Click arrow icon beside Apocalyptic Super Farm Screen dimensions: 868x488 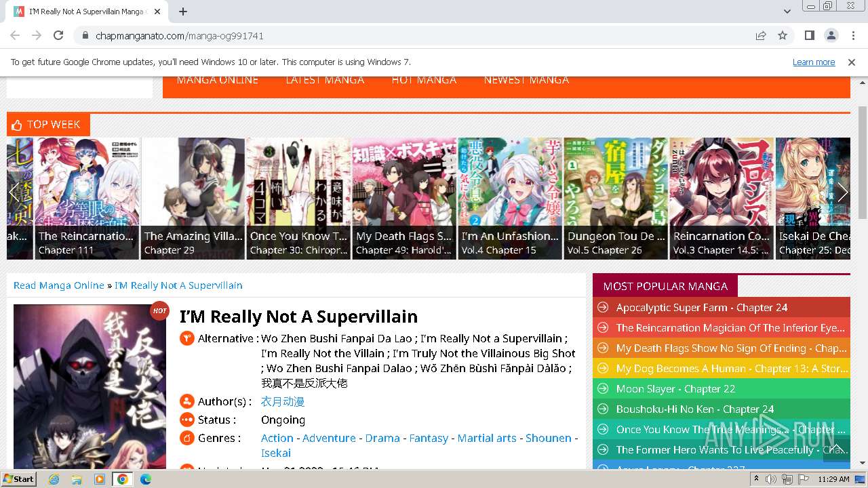pos(602,308)
